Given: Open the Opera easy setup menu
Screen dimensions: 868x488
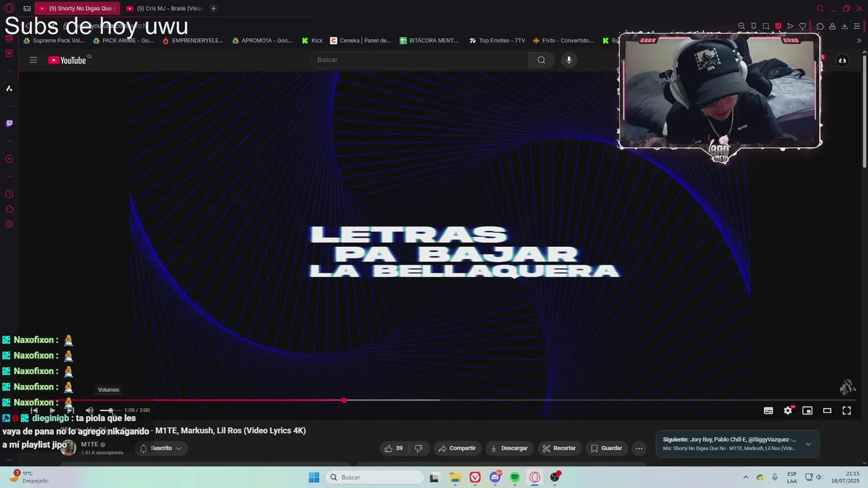Looking at the screenshot, I should pyautogui.click(x=858, y=26).
